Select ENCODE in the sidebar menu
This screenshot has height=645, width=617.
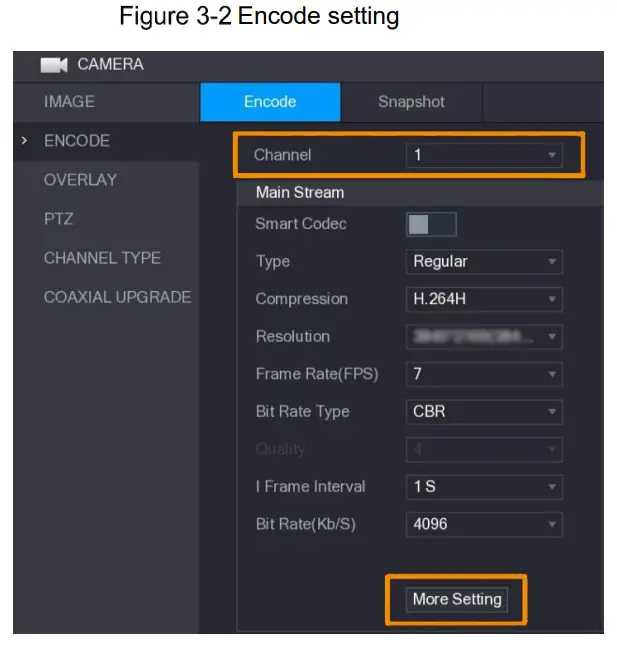click(77, 141)
